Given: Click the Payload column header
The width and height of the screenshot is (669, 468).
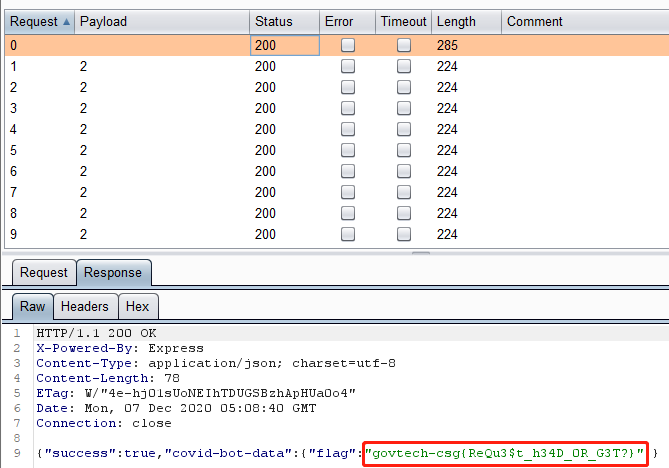Looking at the screenshot, I should 160,21.
